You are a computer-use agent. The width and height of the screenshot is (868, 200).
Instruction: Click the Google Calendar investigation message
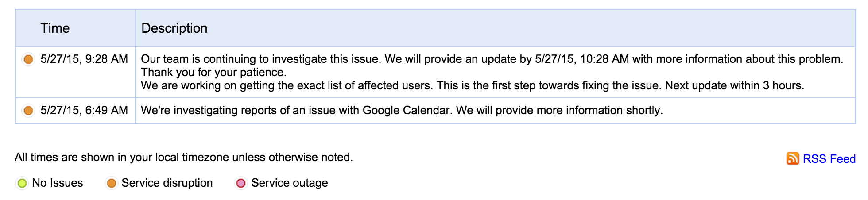pos(401,111)
